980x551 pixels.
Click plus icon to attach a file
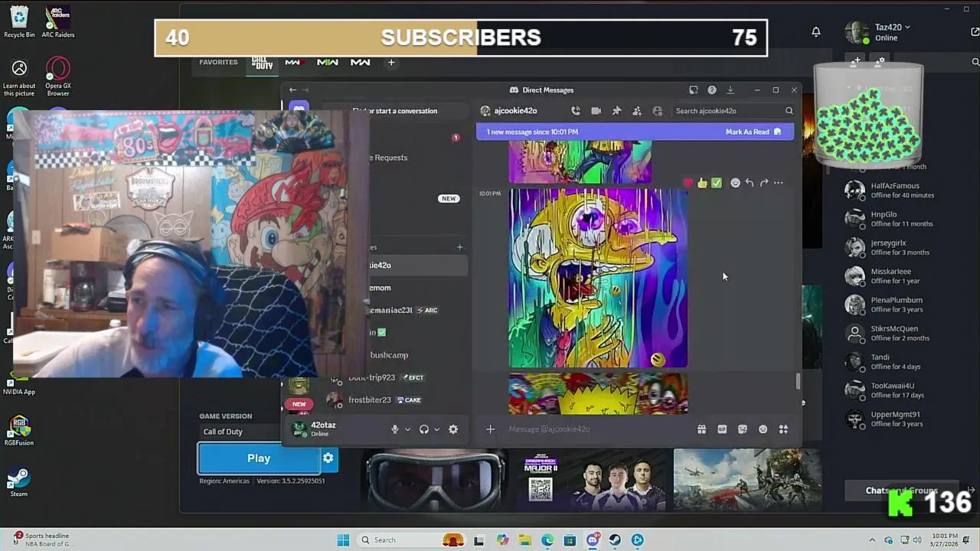(x=491, y=429)
